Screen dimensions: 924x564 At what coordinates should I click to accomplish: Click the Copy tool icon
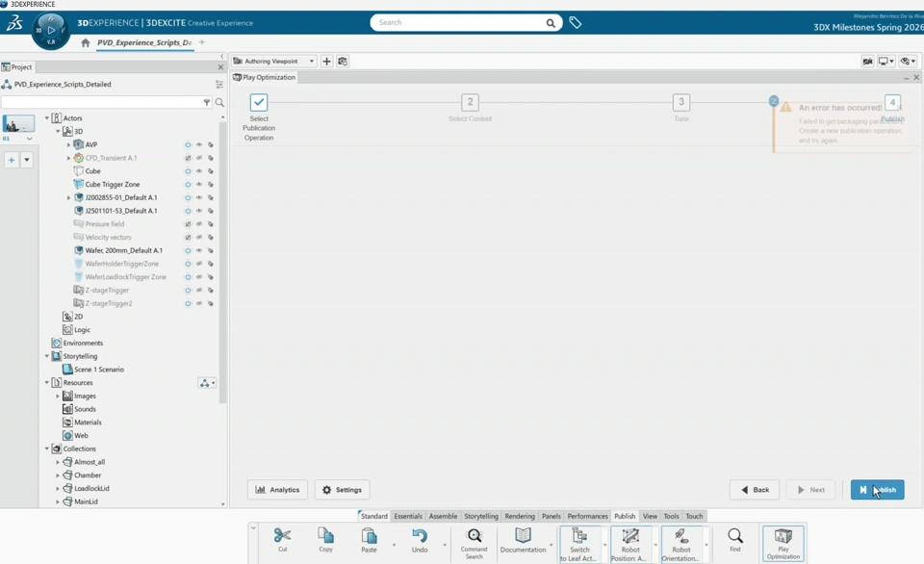[326, 536]
